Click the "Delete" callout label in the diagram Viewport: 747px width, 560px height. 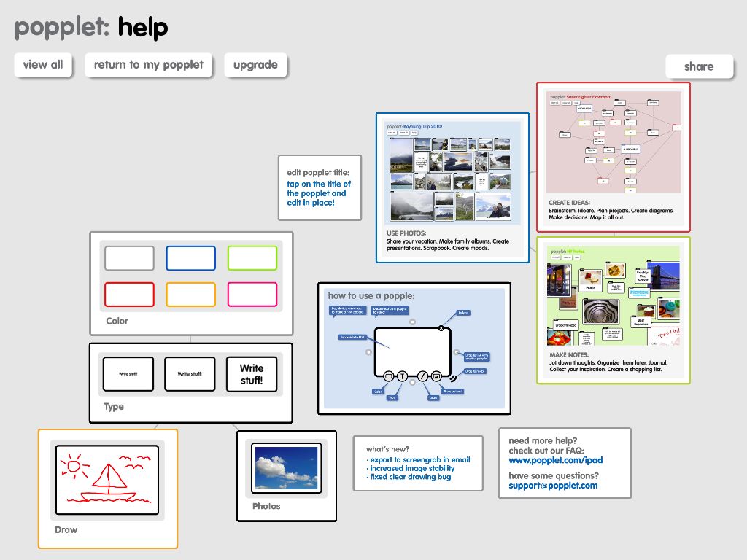(x=463, y=313)
